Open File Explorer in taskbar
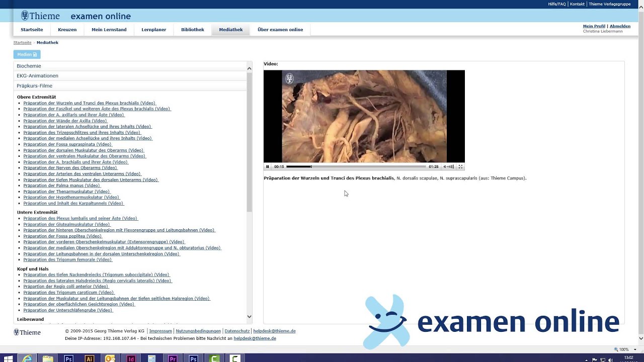 pos(48,358)
